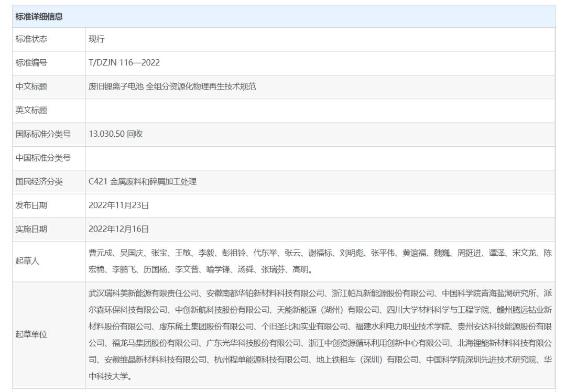
Task: Click the release date 2022年11月23日
Action: 119,205
